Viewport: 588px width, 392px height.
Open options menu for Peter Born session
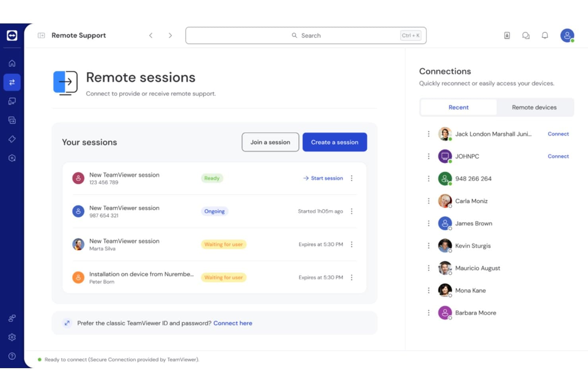(352, 278)
